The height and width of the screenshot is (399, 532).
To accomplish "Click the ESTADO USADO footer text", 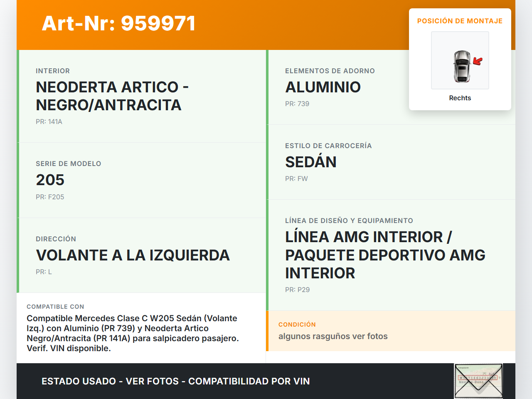I will 176,382.
